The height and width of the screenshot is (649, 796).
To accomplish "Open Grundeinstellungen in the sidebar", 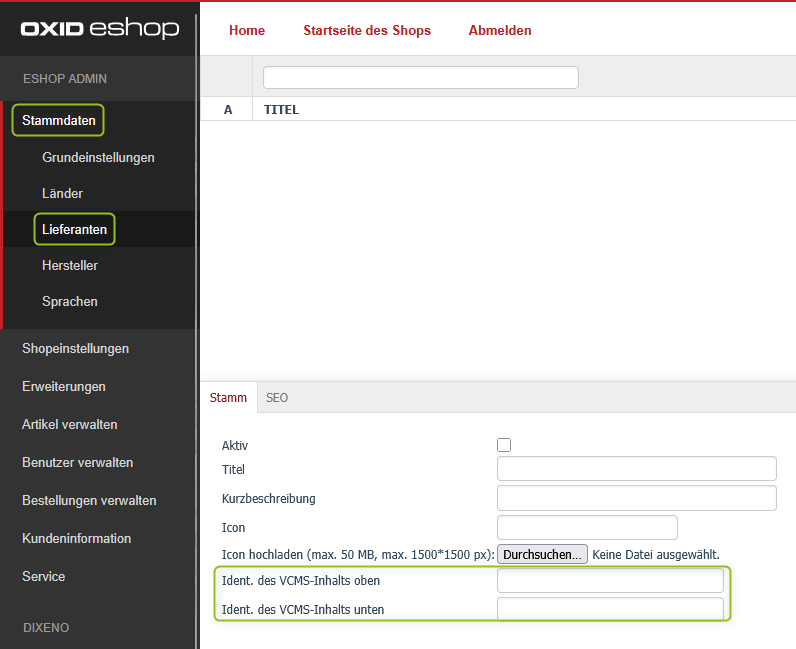I will (x=98, y=157).
